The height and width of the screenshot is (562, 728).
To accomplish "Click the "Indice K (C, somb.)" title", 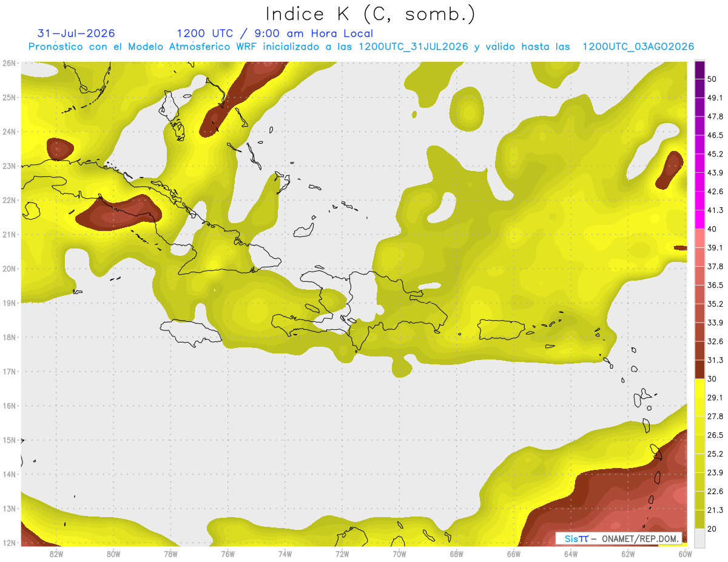I will point(370,13).
